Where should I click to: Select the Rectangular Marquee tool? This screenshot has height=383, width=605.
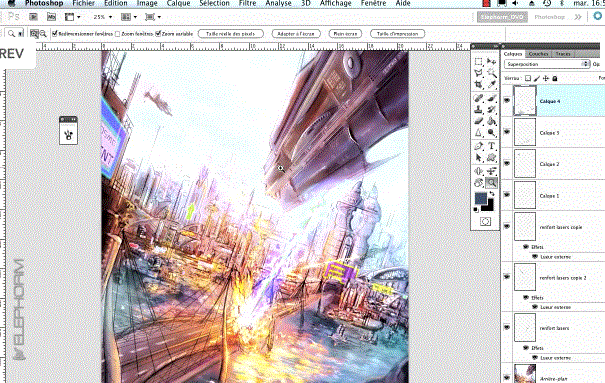click(x=479, y=62)
